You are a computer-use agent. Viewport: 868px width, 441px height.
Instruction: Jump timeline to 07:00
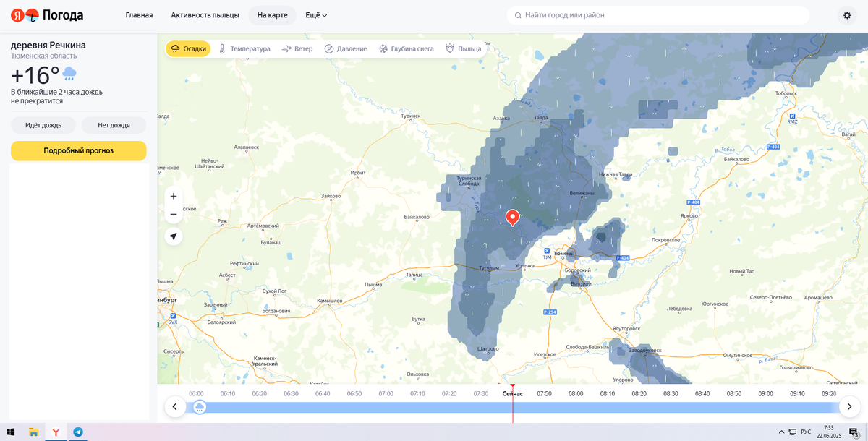click(x=386, y=393)
